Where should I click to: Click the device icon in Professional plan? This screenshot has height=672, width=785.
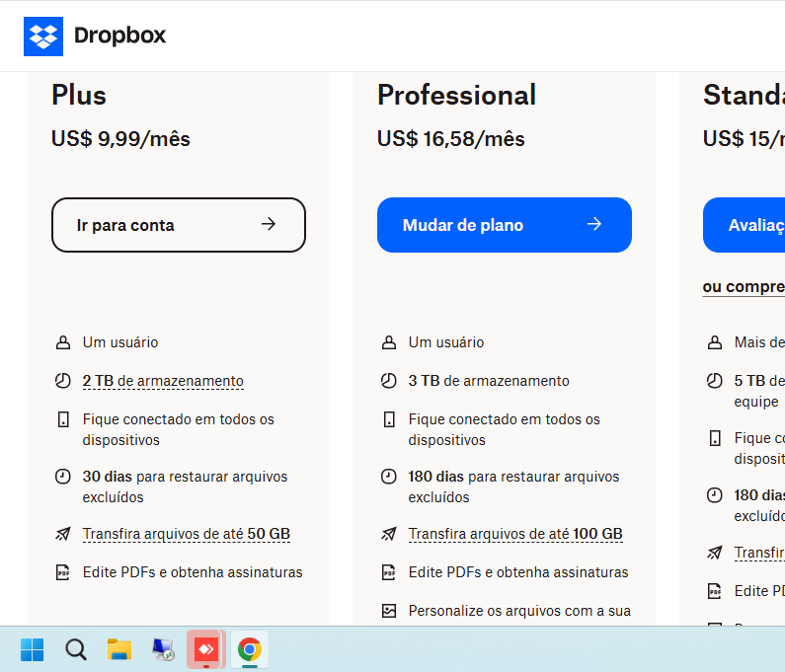pyautogui.click(x=389, y=419)
